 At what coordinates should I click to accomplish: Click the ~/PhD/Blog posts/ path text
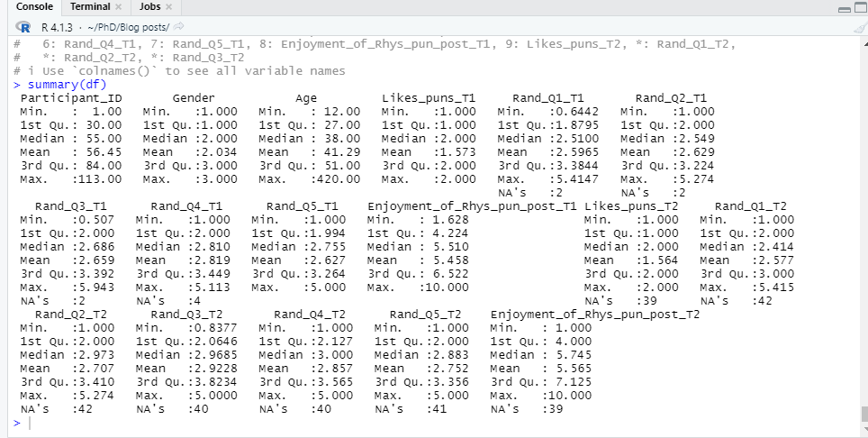point(129,27)
